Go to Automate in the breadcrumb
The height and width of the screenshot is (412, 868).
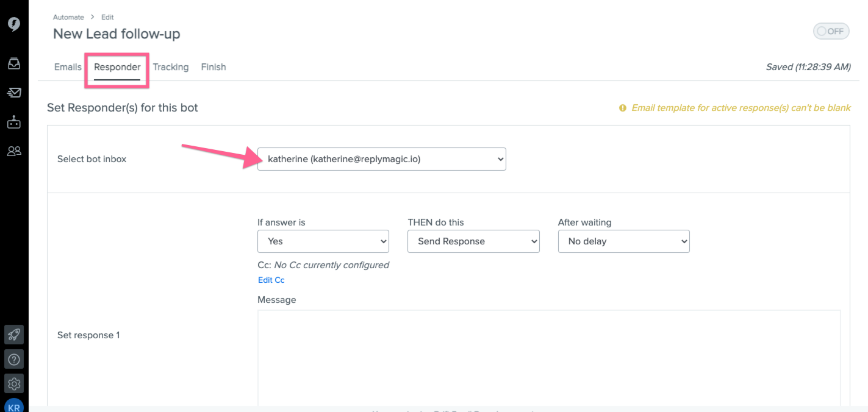(68, 17)
